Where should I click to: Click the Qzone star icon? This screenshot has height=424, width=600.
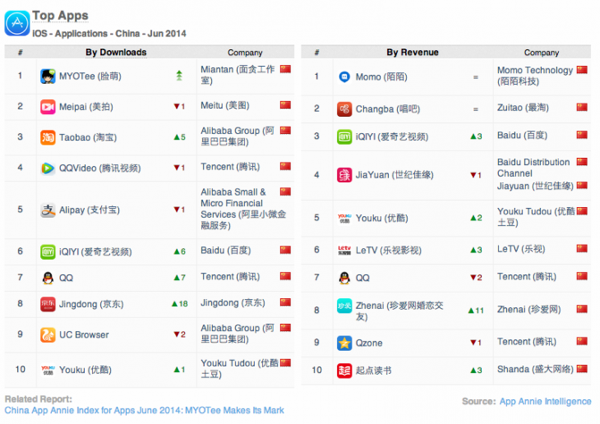tap(342, 341)
